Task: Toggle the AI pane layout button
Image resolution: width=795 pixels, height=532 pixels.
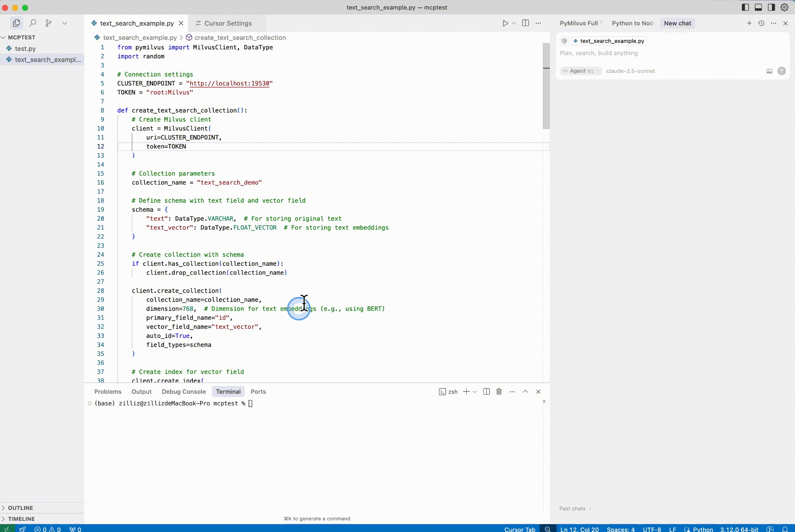Action: [x=771, y=7]
